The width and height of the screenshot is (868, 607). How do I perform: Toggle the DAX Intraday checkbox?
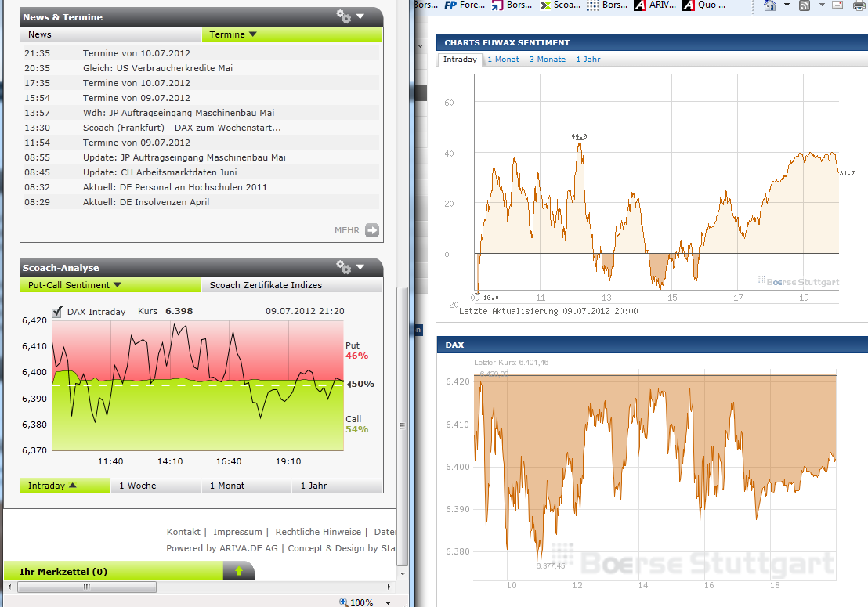click(x=57, y=312)
